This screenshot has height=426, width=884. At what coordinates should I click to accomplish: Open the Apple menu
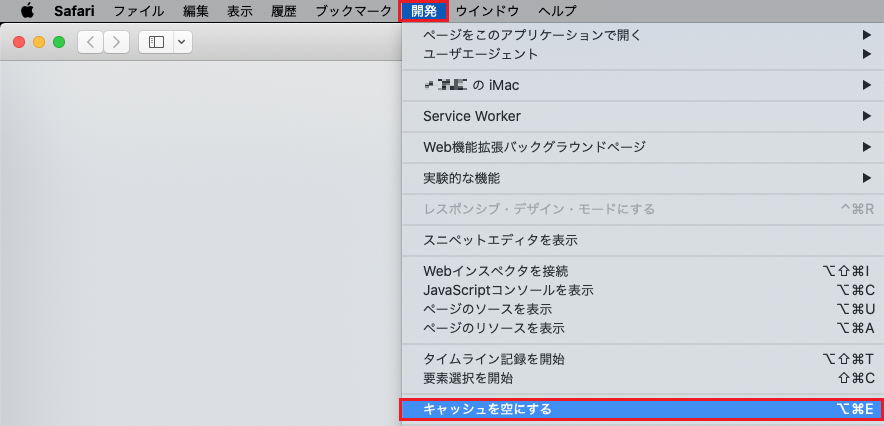pyautogui.click(x=27, y=10)
